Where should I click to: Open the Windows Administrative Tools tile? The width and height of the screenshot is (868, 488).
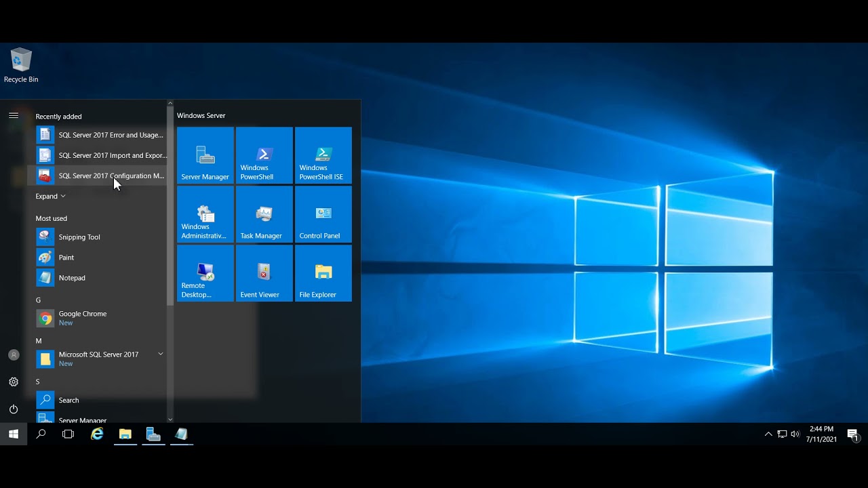(205, 214)
